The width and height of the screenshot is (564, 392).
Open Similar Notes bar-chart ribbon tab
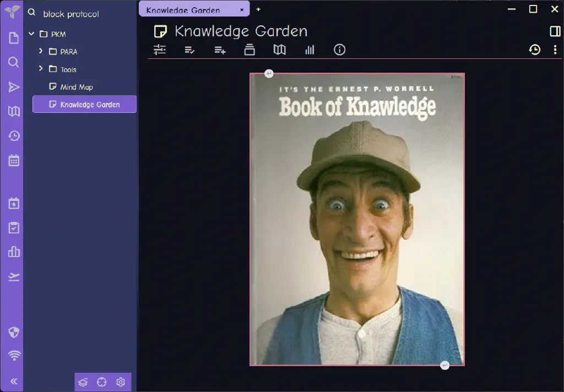(310, 50)
